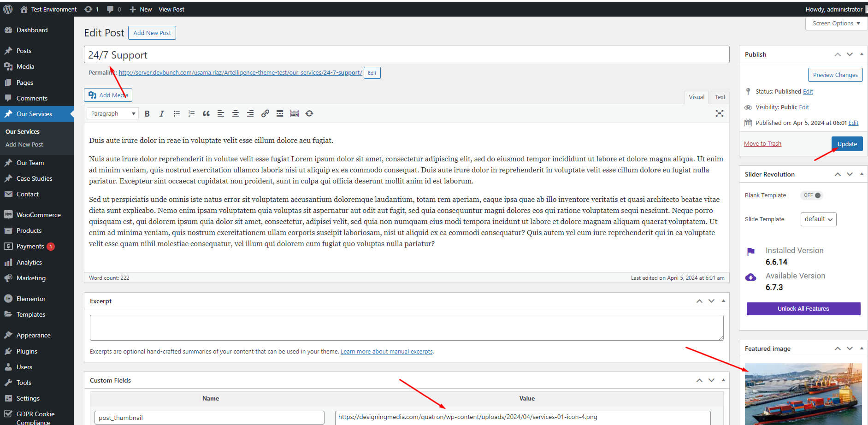Collapse the Publish panel
This screenshot has width=868, height=425.
pyautogui.click(x=862, y=54)
